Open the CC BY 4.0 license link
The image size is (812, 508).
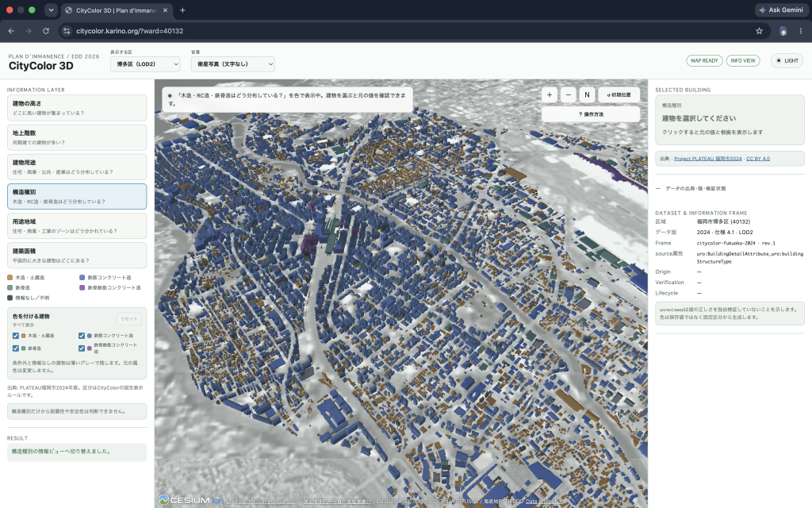point(757,159)
